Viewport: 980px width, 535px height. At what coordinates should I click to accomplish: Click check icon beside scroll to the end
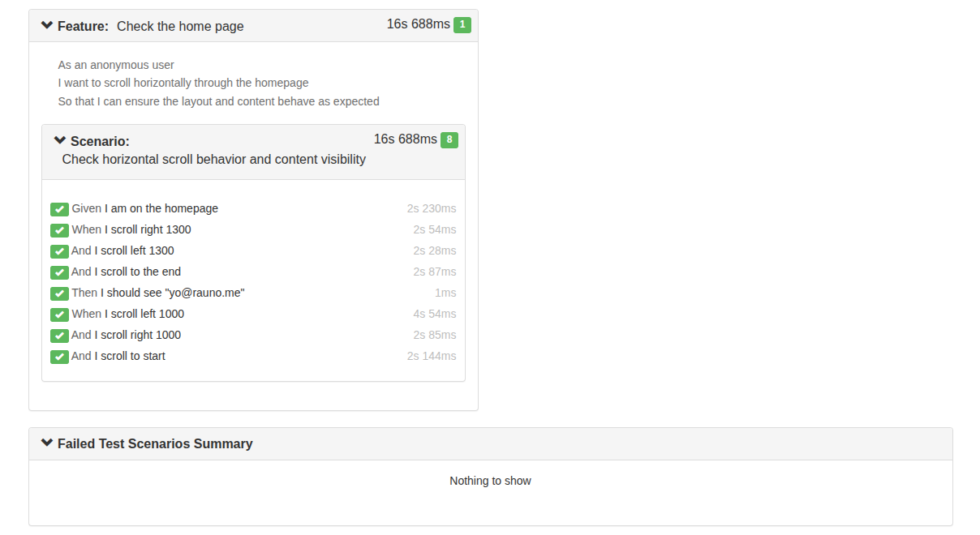click(x=59, y=272)
